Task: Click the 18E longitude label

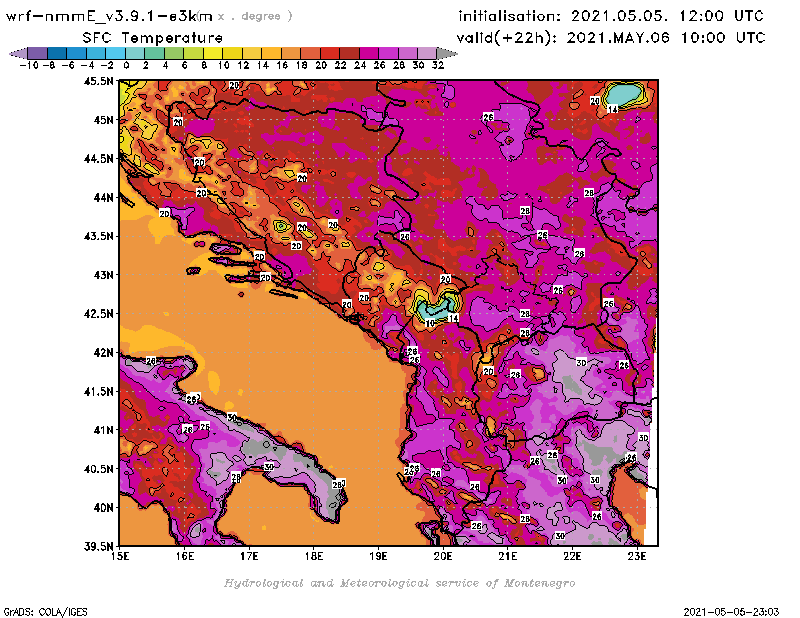Action: (x=314, y=556)
